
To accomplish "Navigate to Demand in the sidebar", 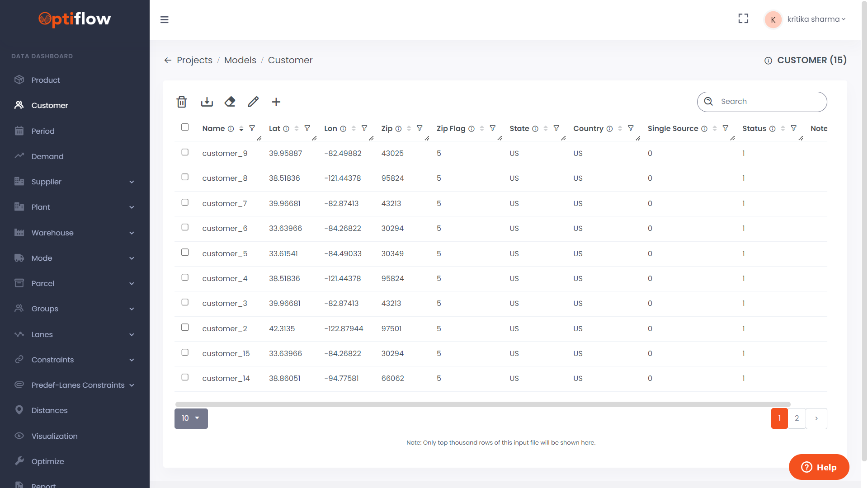I will click(x=47, y=156).
